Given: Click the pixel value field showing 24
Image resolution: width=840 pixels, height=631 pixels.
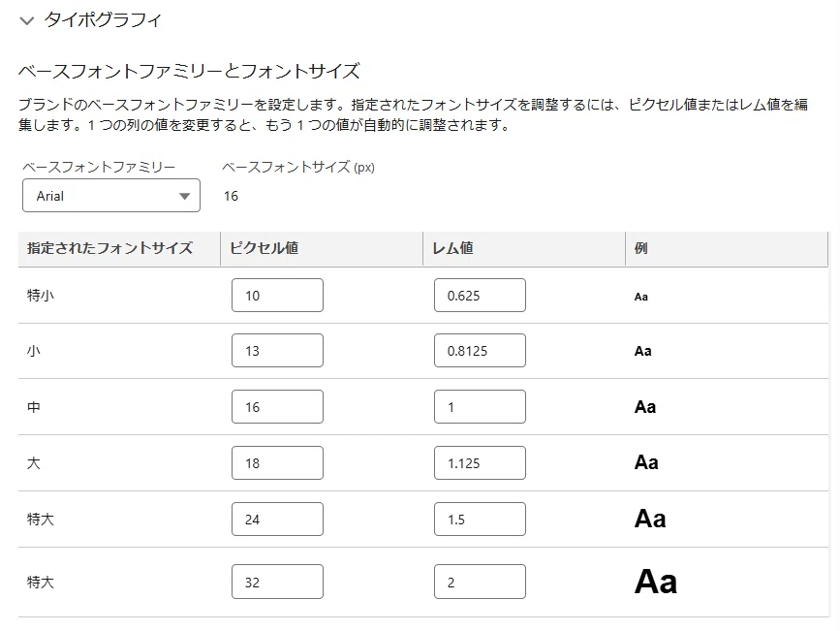Looking at the screenshot, I should [x=277, y=520].
